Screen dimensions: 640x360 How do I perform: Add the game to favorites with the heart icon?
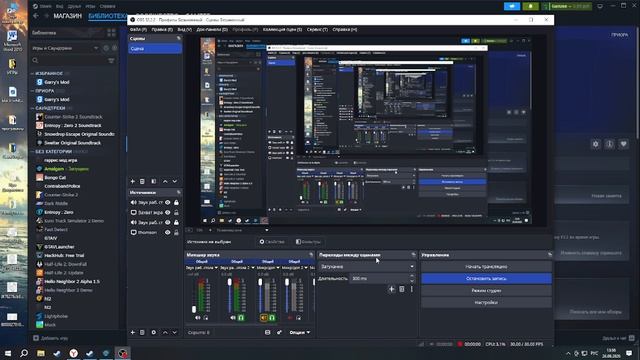point(623,144)
